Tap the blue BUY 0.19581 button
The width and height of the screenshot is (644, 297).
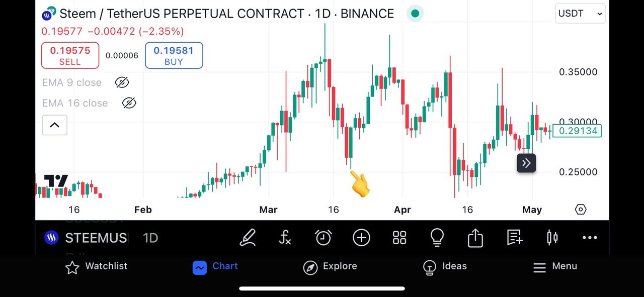coord(174,55)
